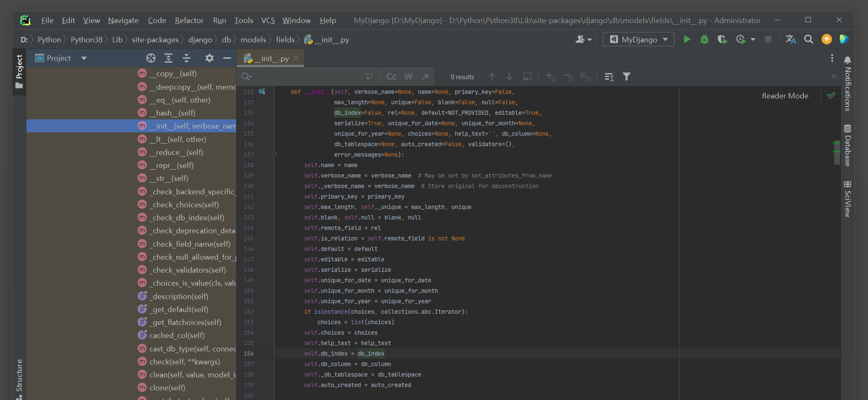Start debugging with the bug icon
This screenshot has width=868, height=400.
click(x=705, y=39)
